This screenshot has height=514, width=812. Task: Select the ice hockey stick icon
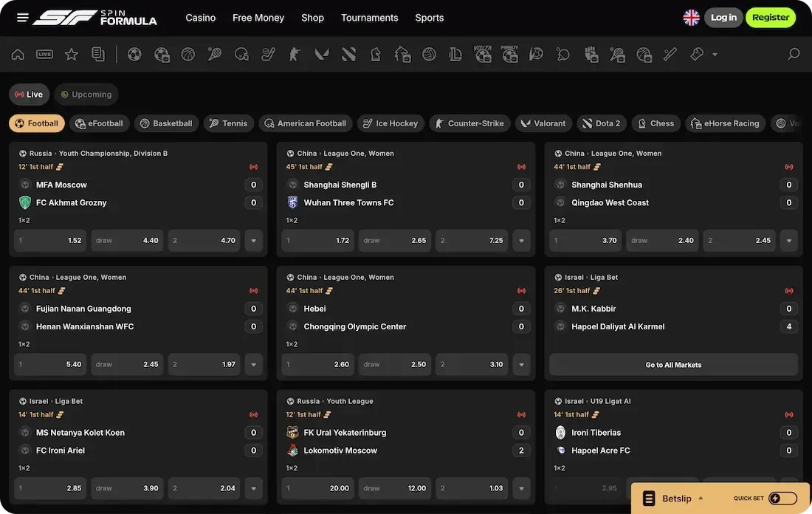(x=268, y=54)
